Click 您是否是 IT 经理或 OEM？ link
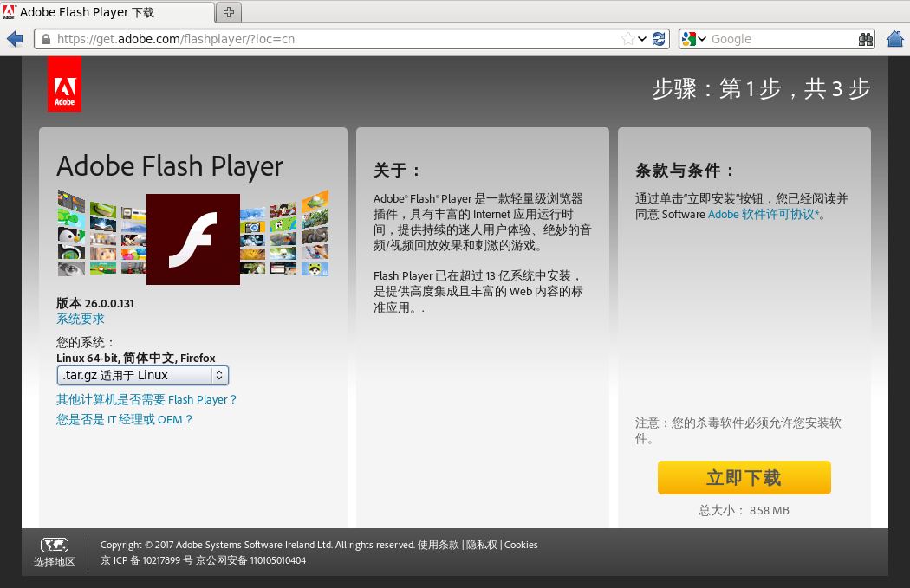Screen dimensions: 910x588 [124, 419]
